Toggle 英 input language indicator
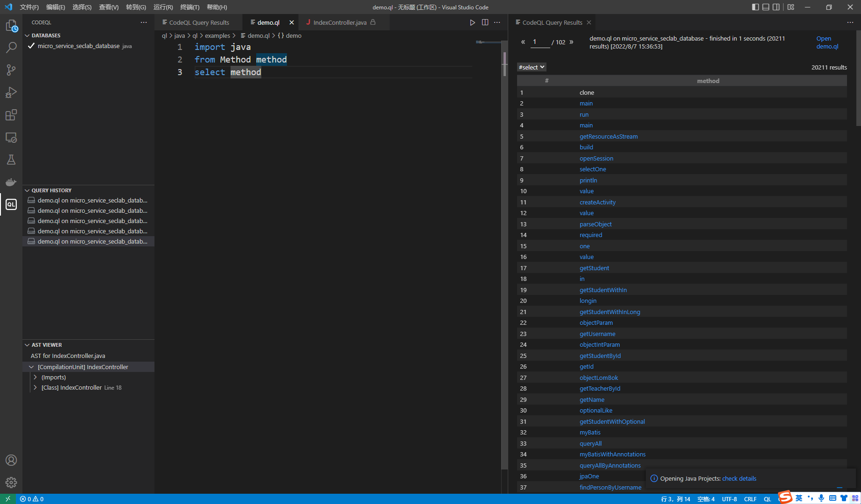861x504 pixels. coord(799,498)
